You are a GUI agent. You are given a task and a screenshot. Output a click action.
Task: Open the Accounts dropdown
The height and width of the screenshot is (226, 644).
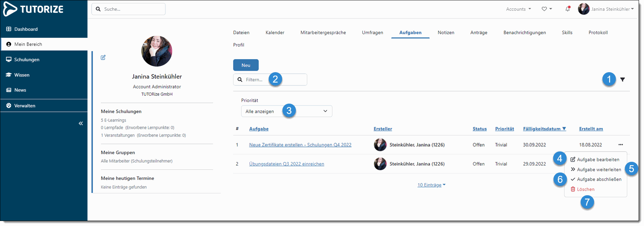(519, 9)
